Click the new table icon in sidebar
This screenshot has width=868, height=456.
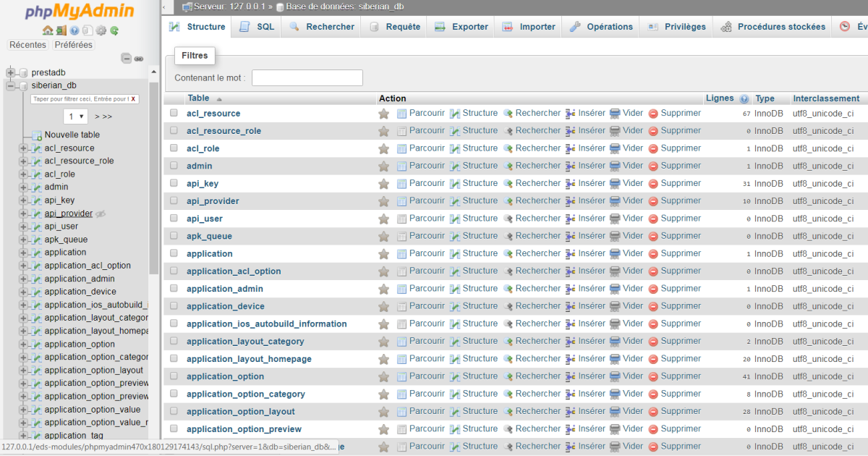37,135
